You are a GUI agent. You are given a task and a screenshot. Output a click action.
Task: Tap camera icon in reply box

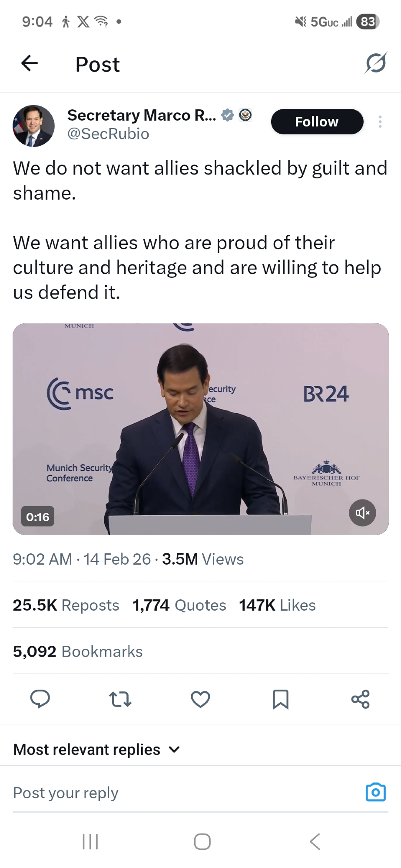tap(375, 792)
